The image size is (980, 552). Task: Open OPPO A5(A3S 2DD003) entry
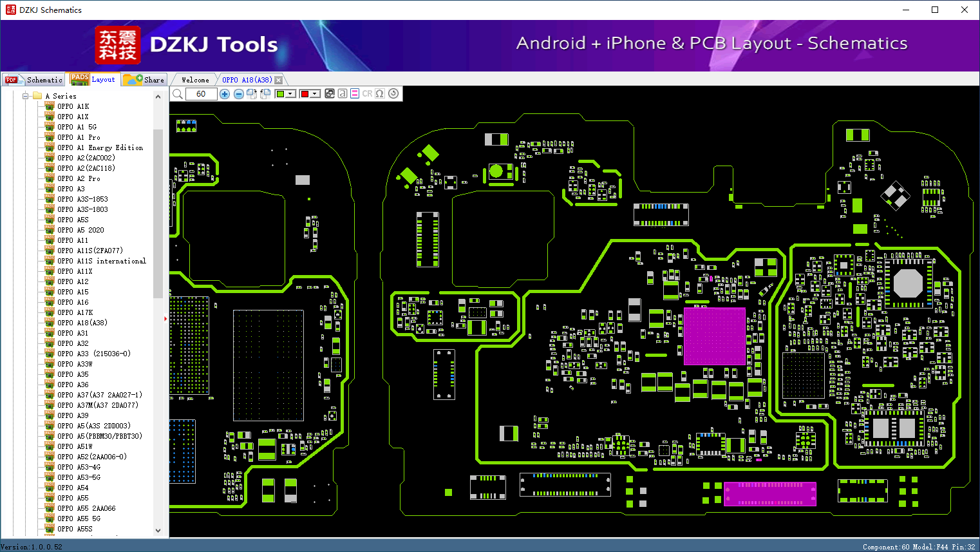pyautogui.click(x=94, y=426)
